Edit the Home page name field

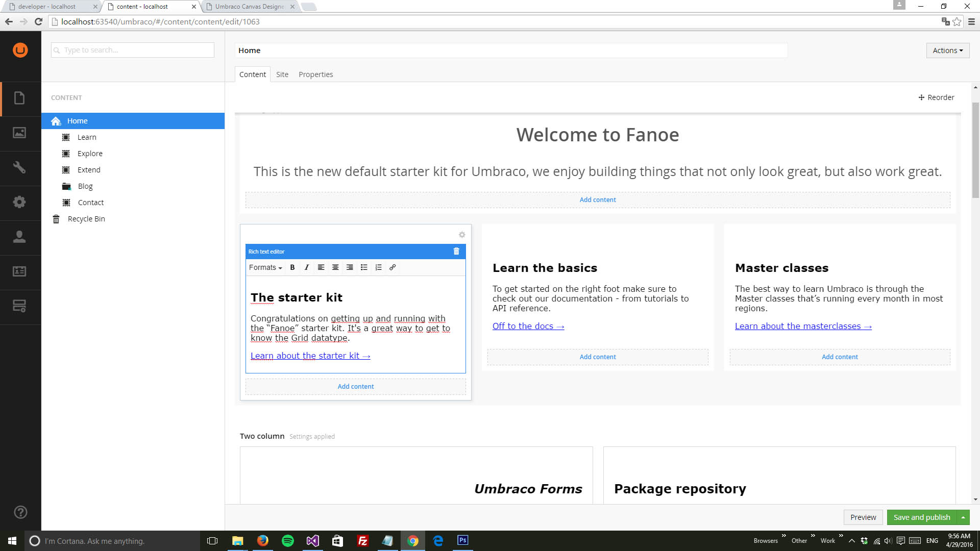click(x=511, y=51)
